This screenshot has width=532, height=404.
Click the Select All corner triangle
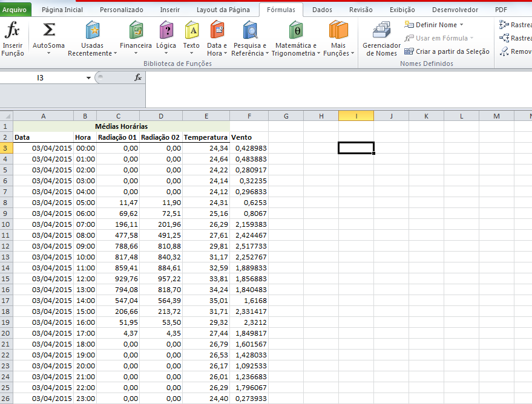[7, 116]
